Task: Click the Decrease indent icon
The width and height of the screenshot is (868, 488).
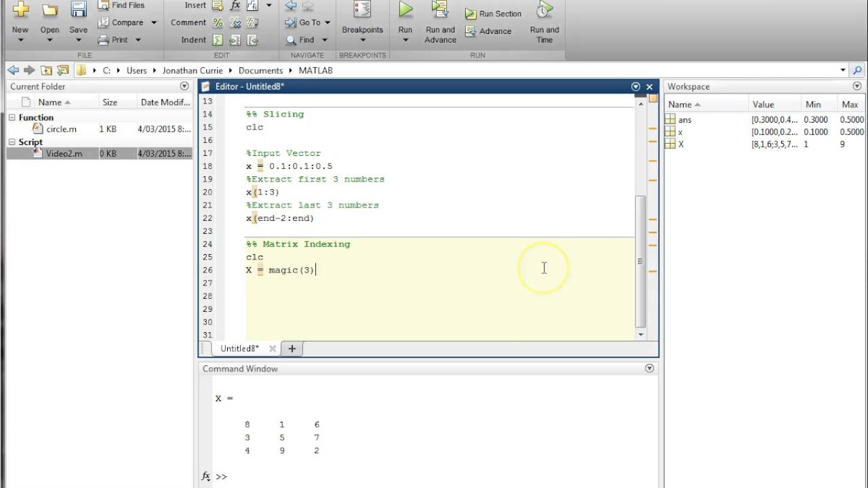Action: point(252,40)
